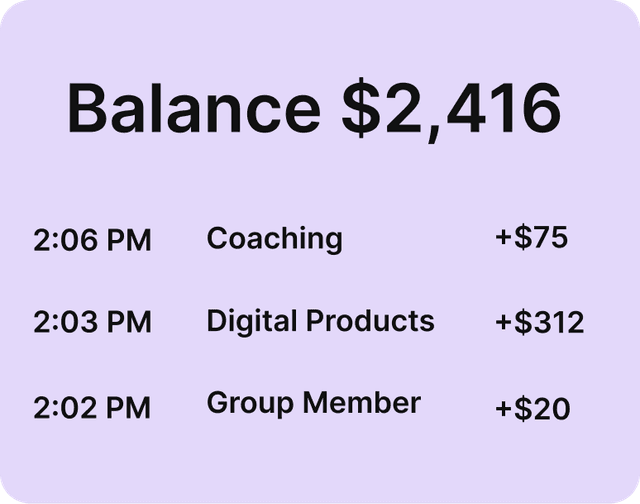Click the plus sign before $312

[x=503, y=323]
